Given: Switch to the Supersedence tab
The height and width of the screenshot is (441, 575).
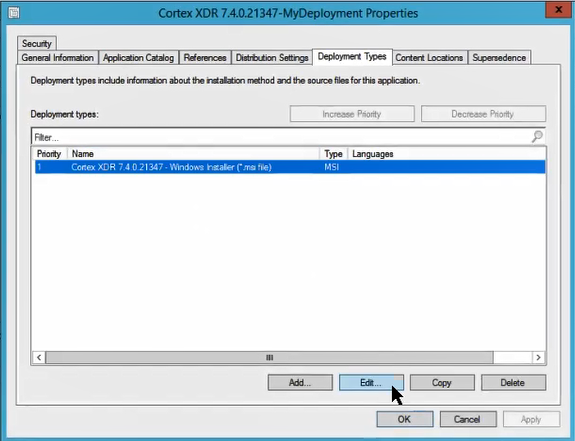Looking at the screenshot, I should (499, 58).
